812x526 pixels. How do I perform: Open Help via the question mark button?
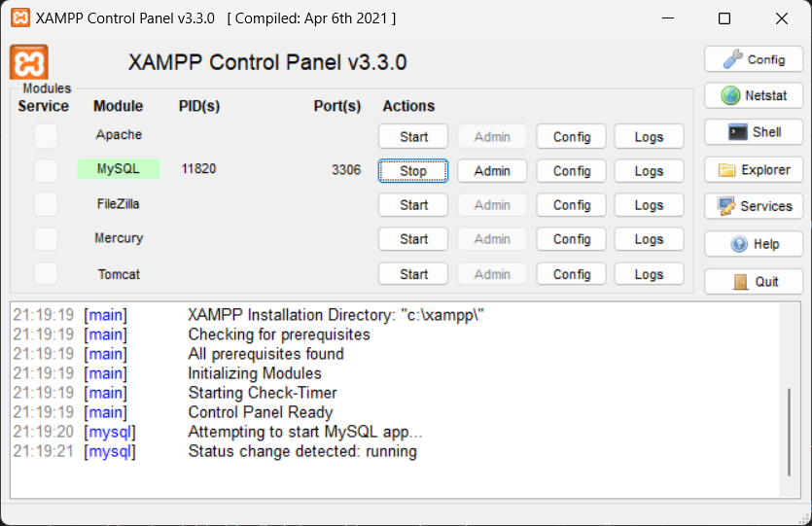(x=754, y=244)
